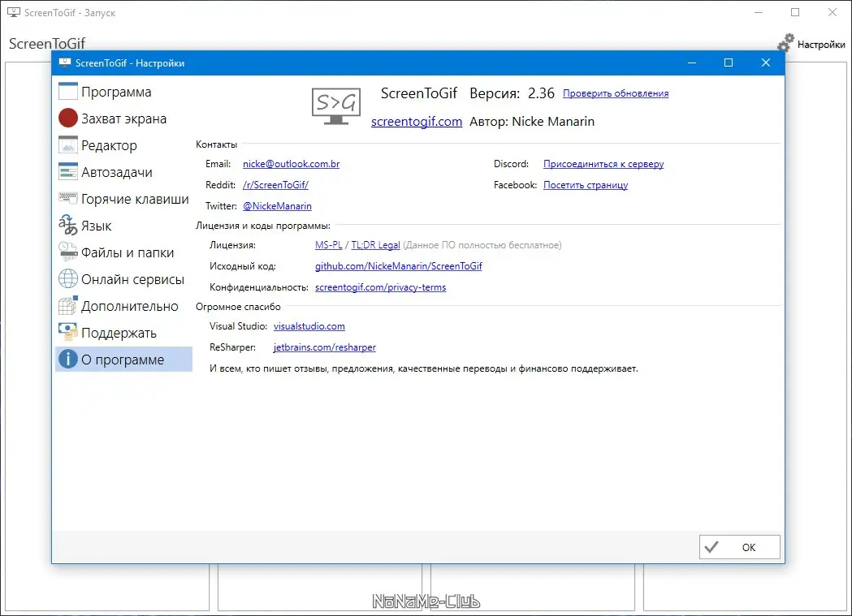Click the picture icon next to Редактор

68,145
